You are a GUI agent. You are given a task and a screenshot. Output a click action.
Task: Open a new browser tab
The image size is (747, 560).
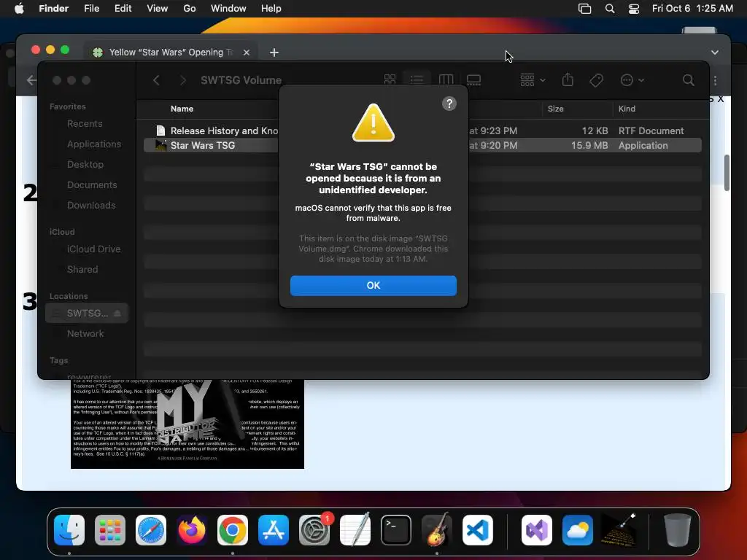click(x=274, y=52)
